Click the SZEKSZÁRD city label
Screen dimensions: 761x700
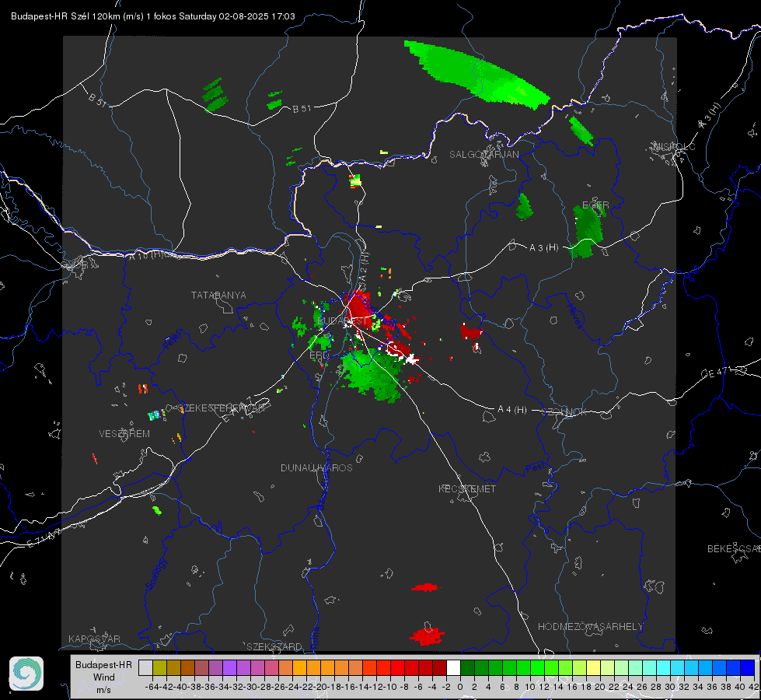point(274,646)
